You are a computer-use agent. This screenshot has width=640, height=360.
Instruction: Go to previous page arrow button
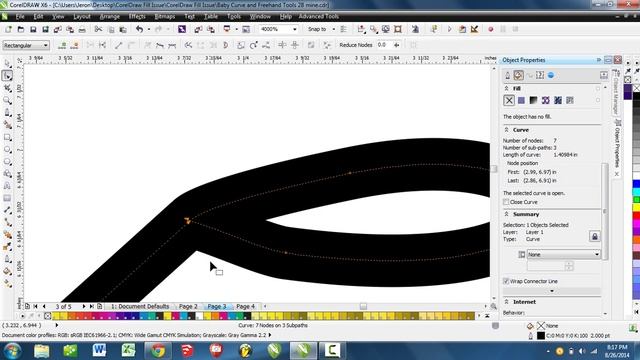[44, 306]
